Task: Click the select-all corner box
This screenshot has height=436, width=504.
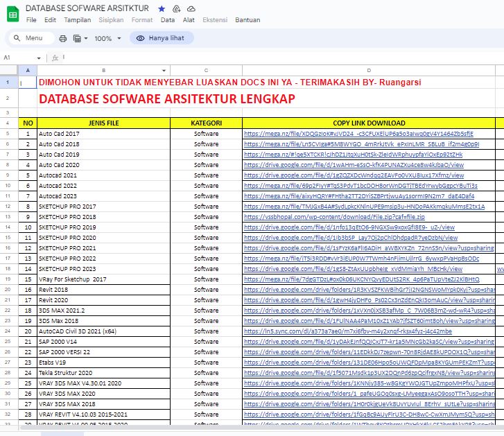Action: tap(9, 71)
